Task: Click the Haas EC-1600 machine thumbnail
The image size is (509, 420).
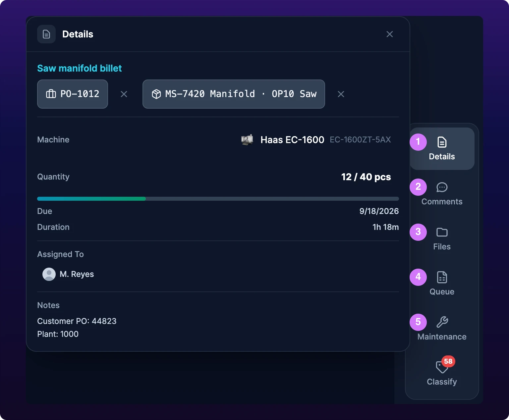Action: point(247,140)
